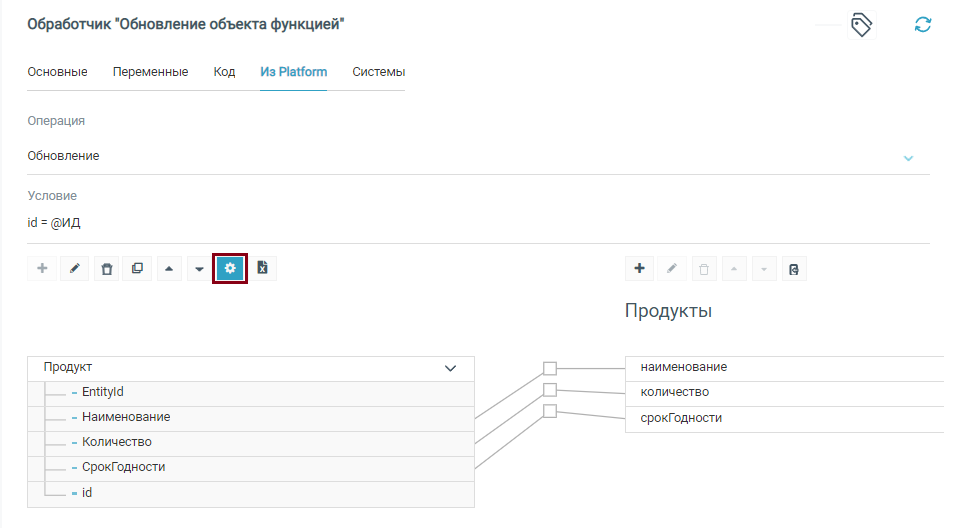
Task: Switch to the Переменные tab
Action: (150, 72)
